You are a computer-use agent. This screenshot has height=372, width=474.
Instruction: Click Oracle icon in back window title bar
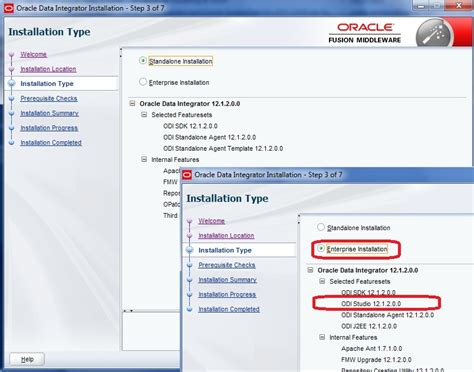(9, 8)
